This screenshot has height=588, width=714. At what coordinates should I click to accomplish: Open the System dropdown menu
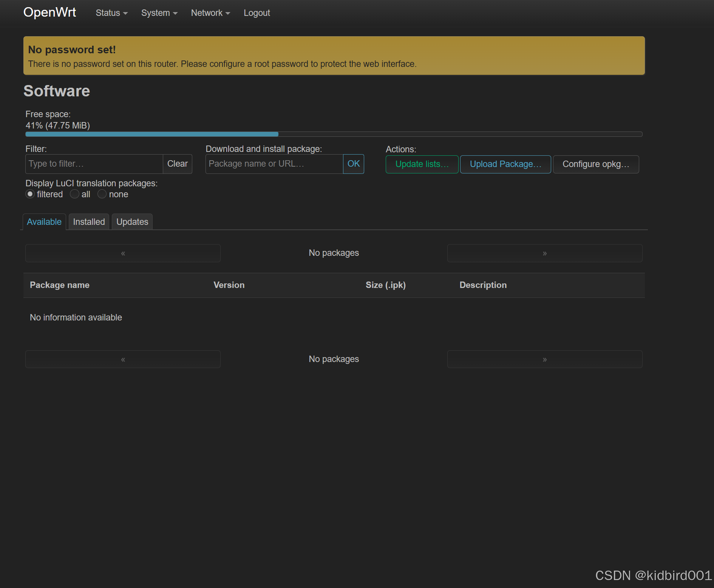click(159, 13)
